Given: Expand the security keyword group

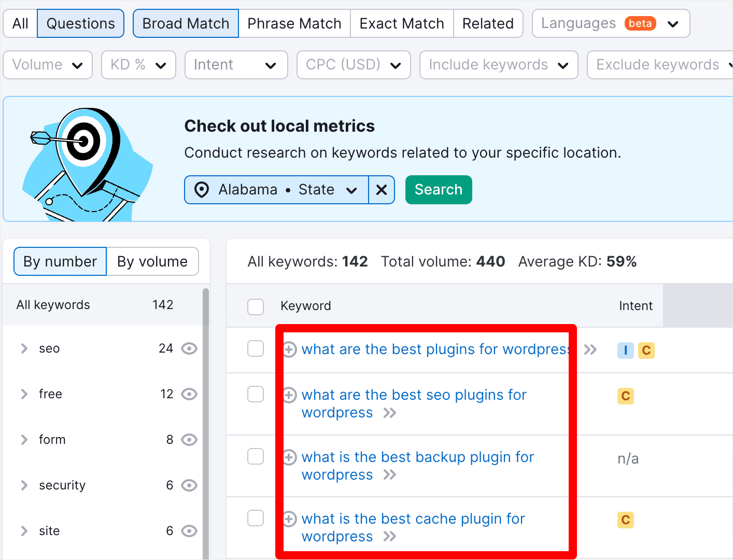Looking at the screenshot, I should click(x=24, y=485).
